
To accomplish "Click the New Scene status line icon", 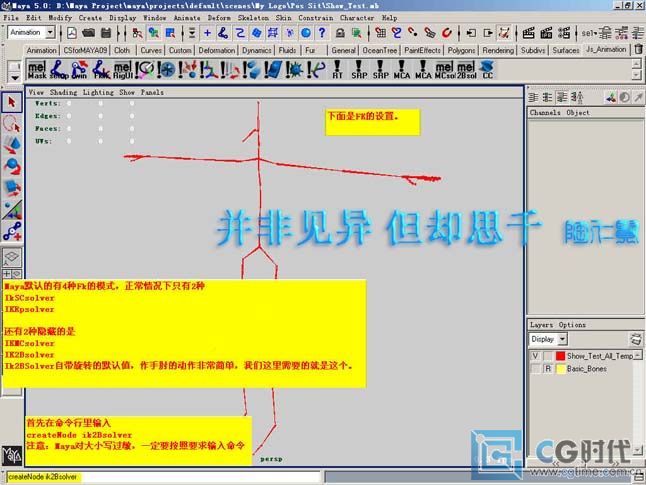I will pyautogui.click(x=72, y=33).
